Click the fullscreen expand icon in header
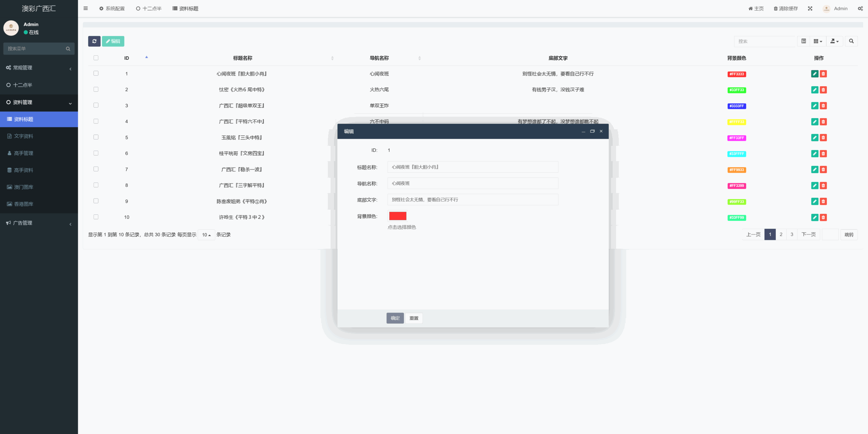The height and width of the screenshot is (434, 868). click(810, 8)
